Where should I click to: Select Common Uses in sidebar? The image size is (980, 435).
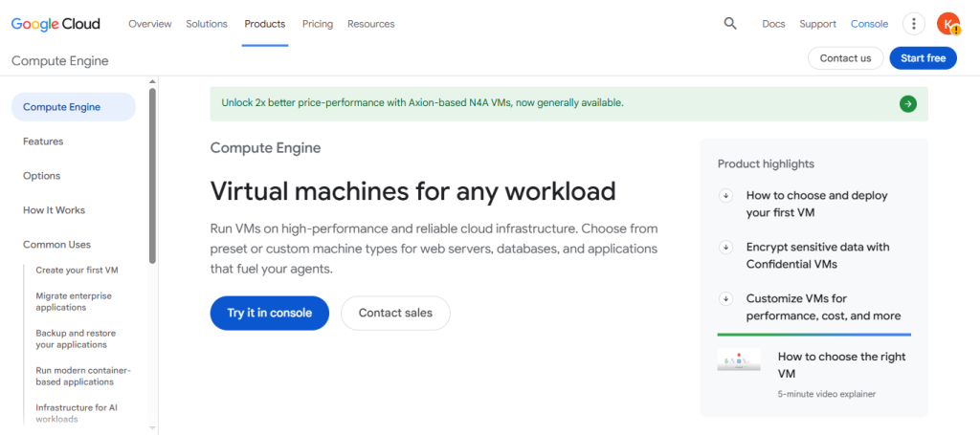coord(56,244)
